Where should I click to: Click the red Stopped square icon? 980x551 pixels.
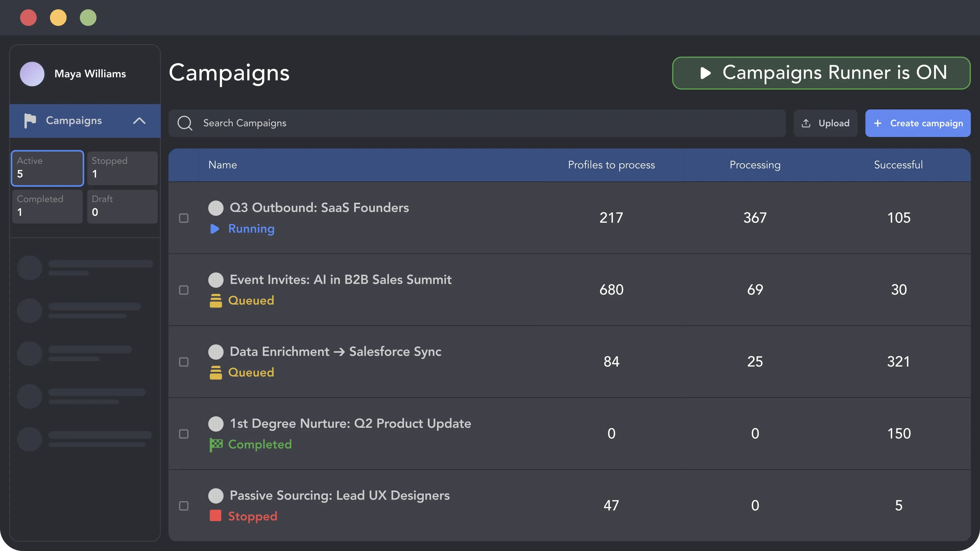(215, 516)
